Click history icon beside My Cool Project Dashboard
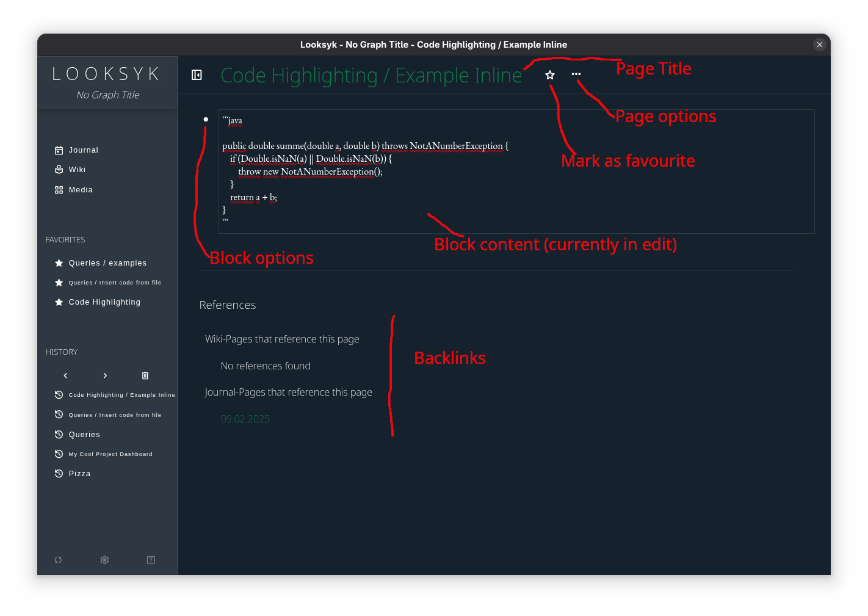 tap(59, 454)
